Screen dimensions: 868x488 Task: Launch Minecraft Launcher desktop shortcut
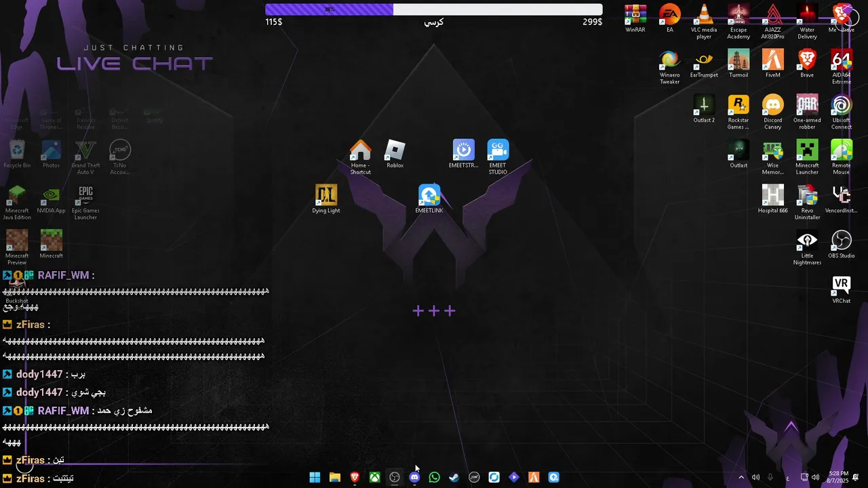click(x=807, y=158)
